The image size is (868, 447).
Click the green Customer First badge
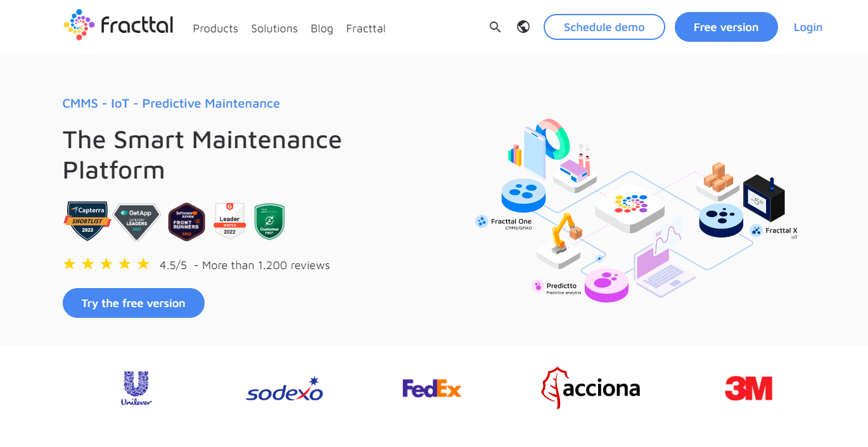pyautogui.click(x=269, y=222)
